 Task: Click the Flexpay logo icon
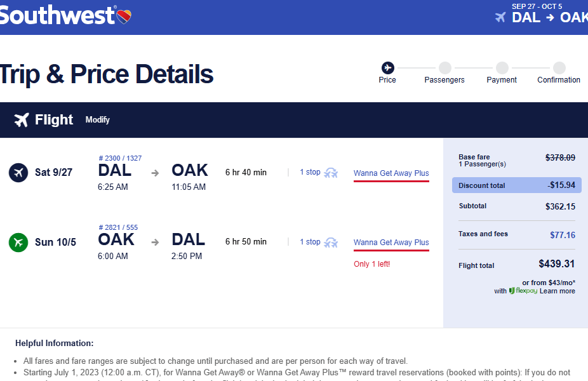click(x=512, y=291)
